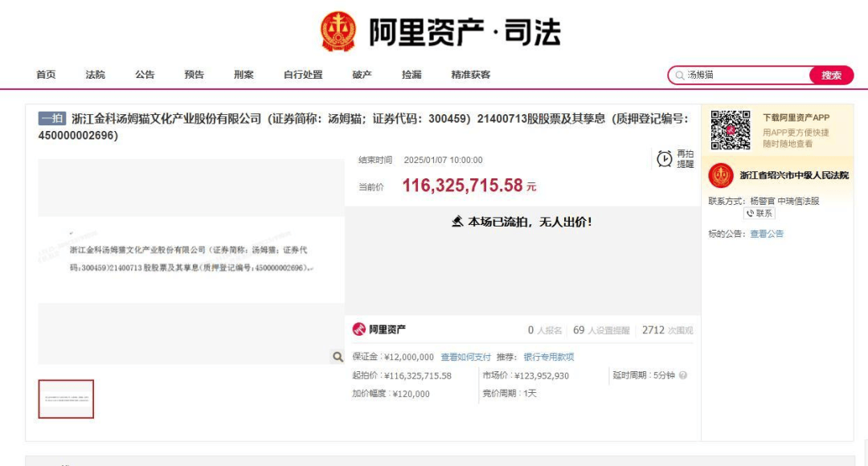Screen dimensions: 868x466
Task: Click the 69 人设置提醒 counter
Action: point(601,330)
